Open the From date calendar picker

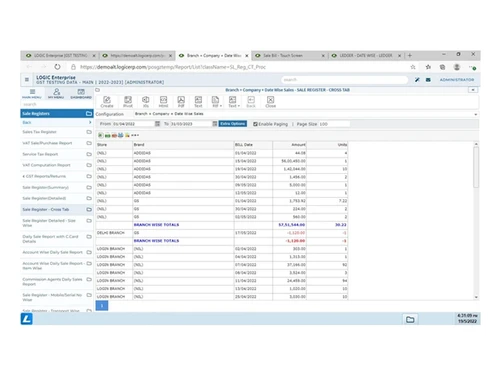click(x=157, y=124)
